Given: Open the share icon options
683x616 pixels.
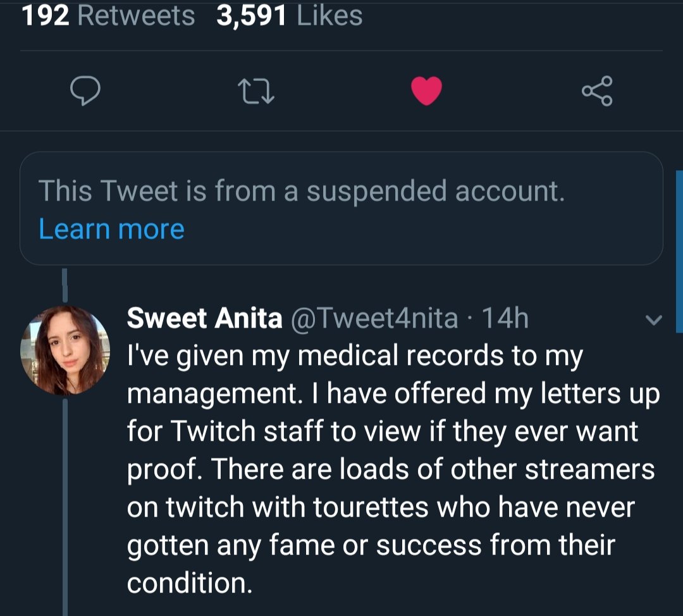Looking at the screenshot, I should pyautogui.click(x=597, y=91).
